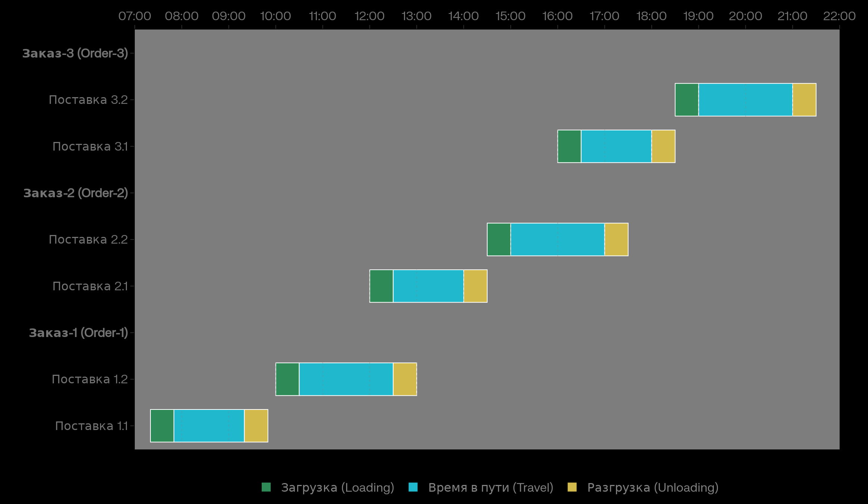The width and height of the screenshot is (868, 504).
Task: Click the 18:00 time axis label
Action: tap(651, 16)
